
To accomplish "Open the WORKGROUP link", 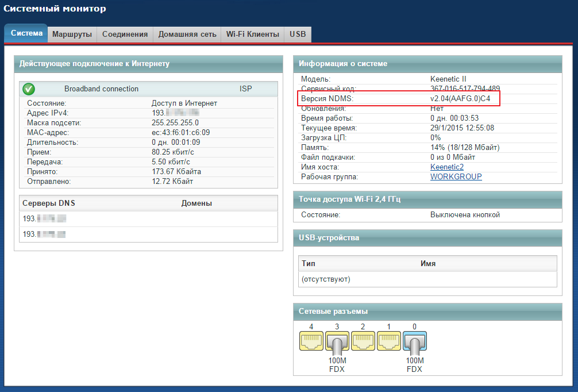I will pos(456,176).
